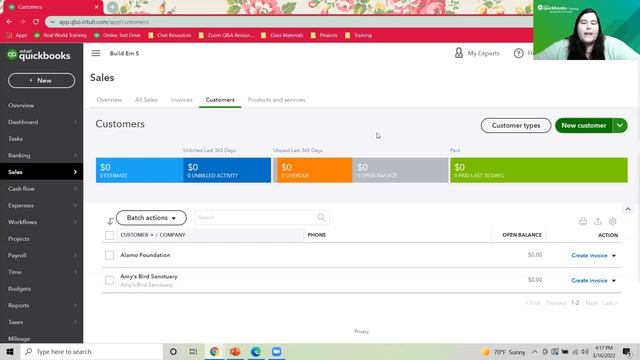
Task: Open Mileage in the sidebar
Action: coord(19,338)
